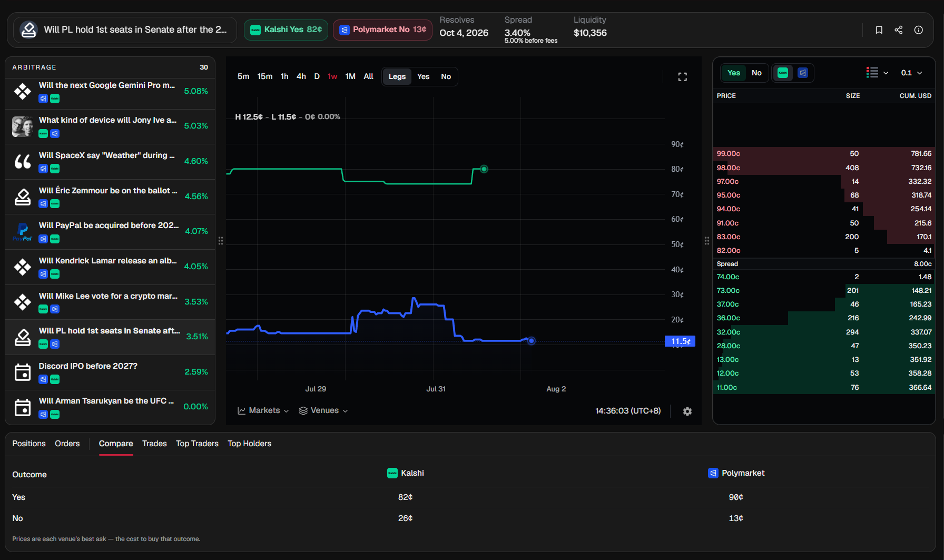This screenshot has height=560, width=944.
Task: Expand chart to fullscreen
Action: coord(683,77)
